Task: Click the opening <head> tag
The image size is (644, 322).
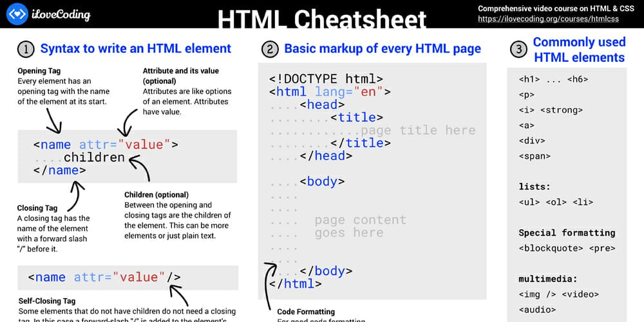Action: tap(322, 104)
